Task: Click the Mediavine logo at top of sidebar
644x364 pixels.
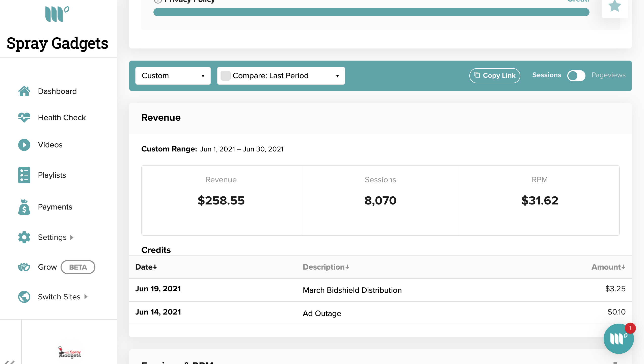Action: [x=57, y=14]
